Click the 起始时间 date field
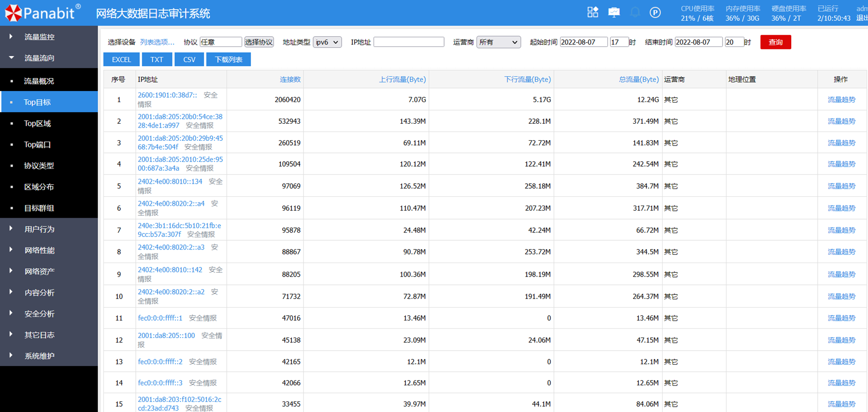This screenshot has width=868, height=412. 584,42
